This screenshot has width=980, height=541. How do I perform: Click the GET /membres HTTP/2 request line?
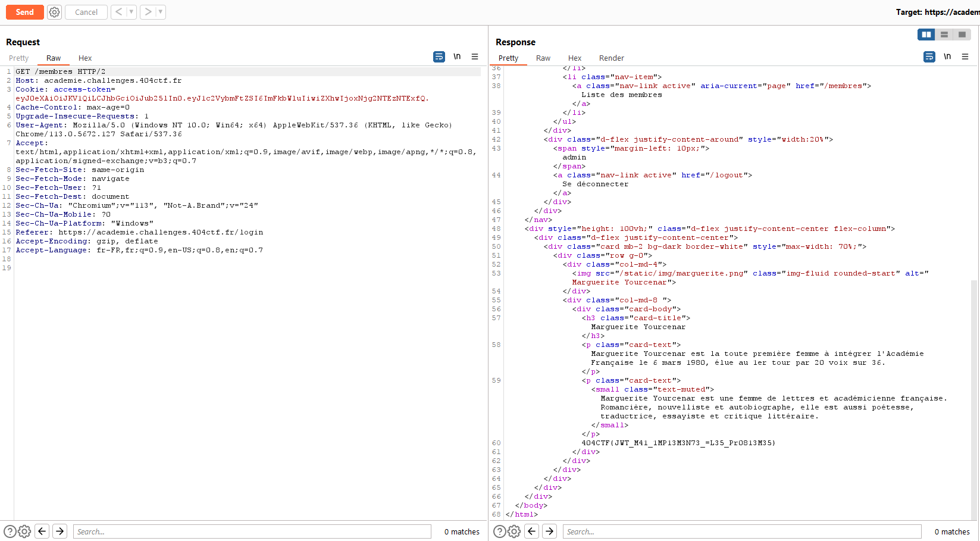point(60,71)
